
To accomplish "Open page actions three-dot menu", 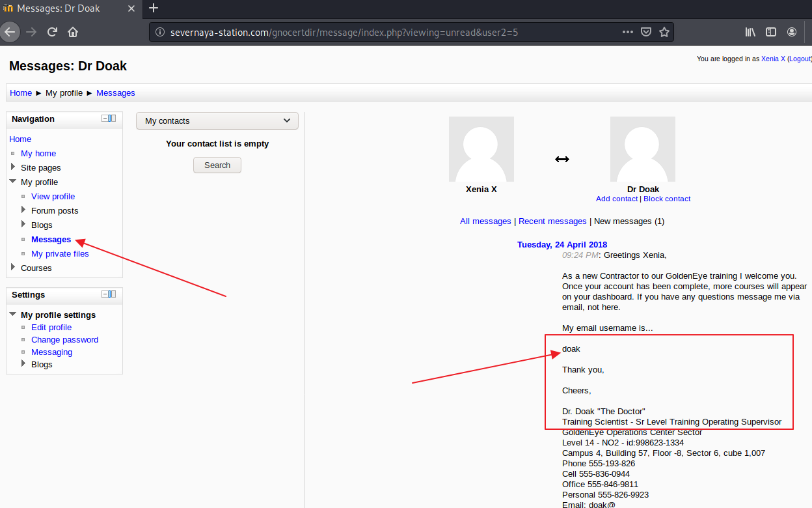I will pyautogui.click(x=627, y=31).
